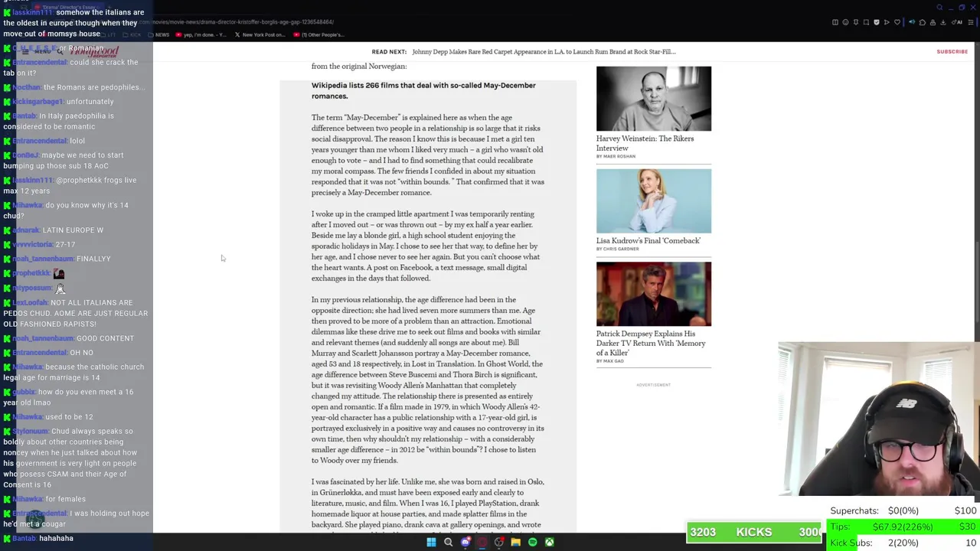Click Opera GX icon on the taskbar

[482, 542]
